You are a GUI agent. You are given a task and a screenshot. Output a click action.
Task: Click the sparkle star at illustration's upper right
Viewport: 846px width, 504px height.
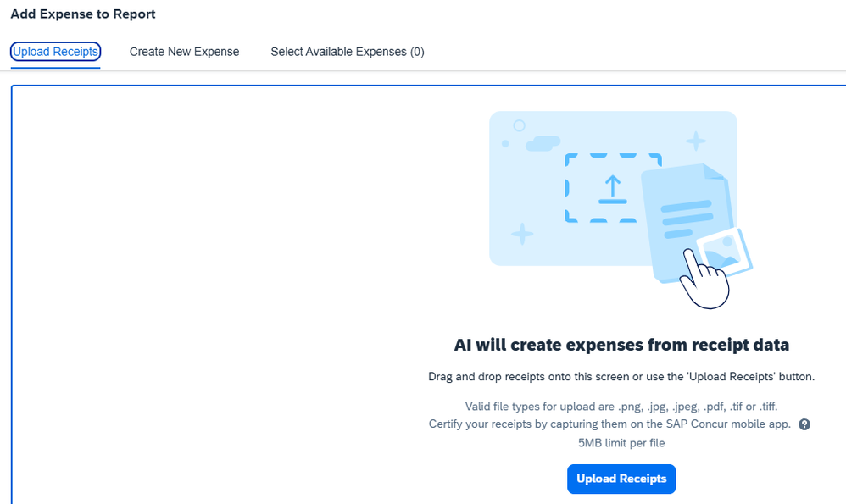695,141
